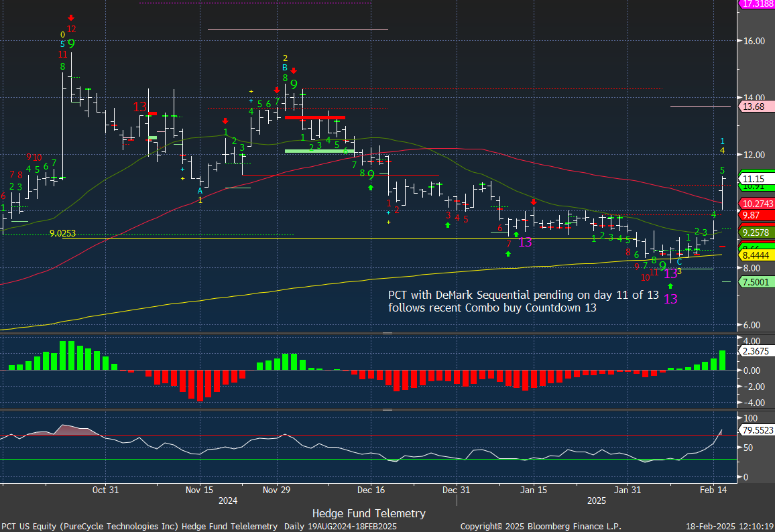Screen dimensions: 775x532
Task: Click the latest green histogram bar at right
Action: [722, 360]
